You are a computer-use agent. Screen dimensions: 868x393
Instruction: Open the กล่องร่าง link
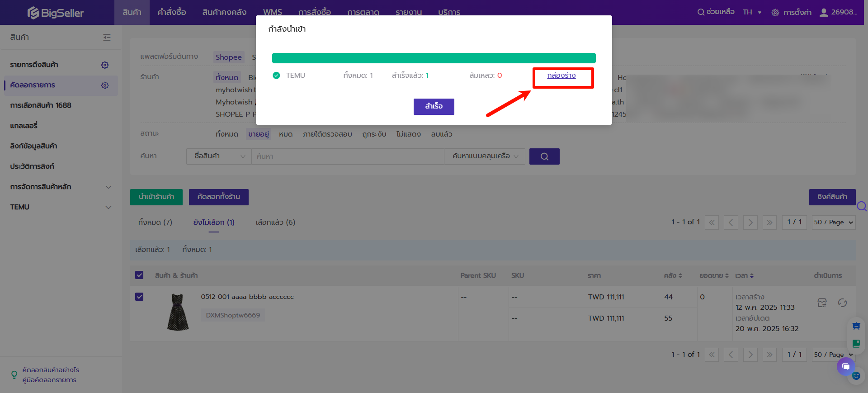(561, 76)
